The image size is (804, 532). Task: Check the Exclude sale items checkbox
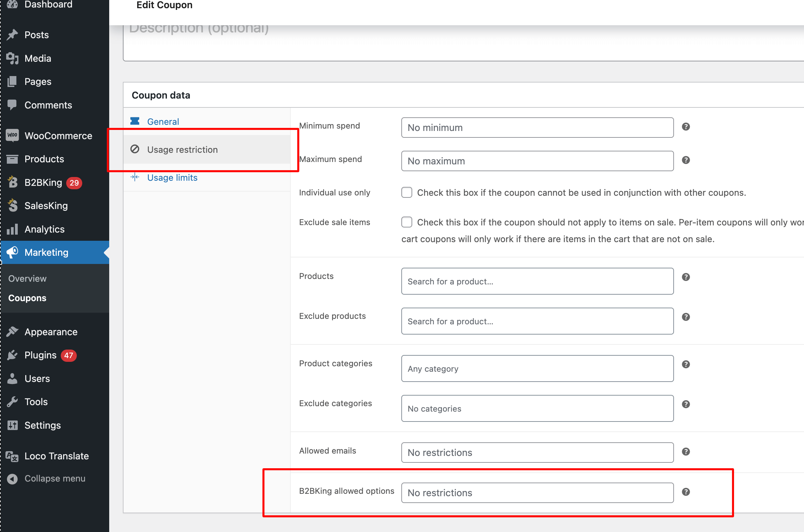[x=407, y=222]
